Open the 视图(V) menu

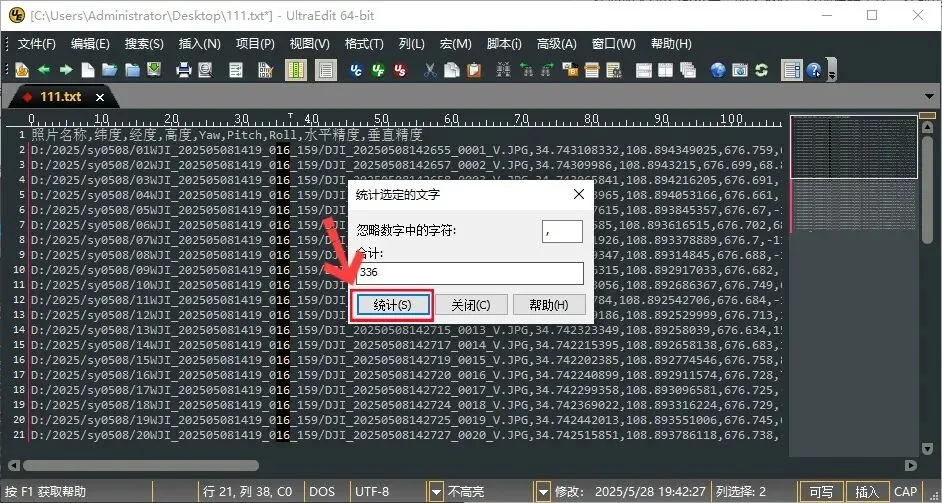(309, 44)
